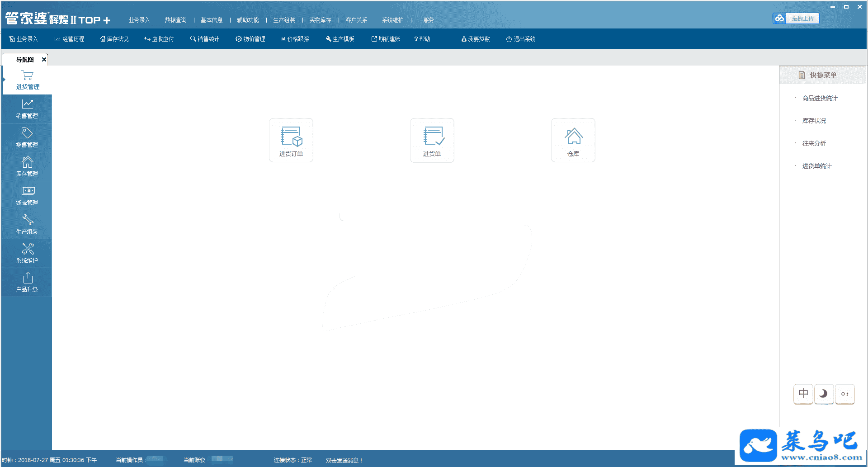This screenshot has width=868, height=467.
Task: Open the 服务 menu
Action: click(429, 20)
